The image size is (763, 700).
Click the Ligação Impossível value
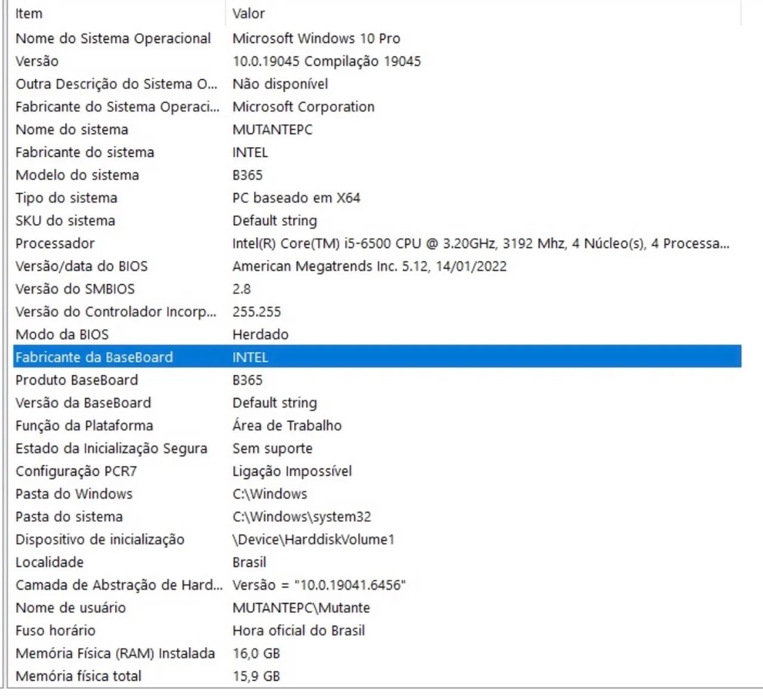coord(292,471)
